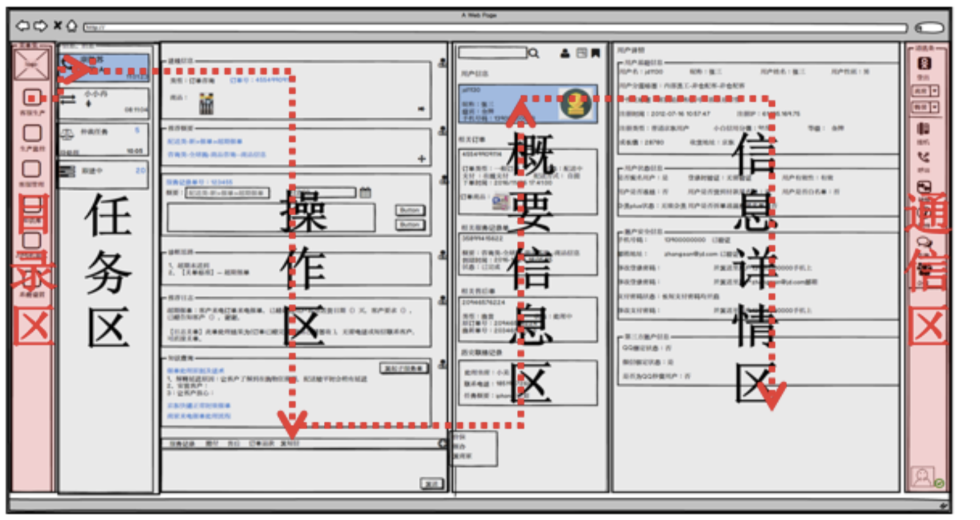Open the task card with the scales icon
The image size is (980, 520).
pyautogui.click(x=103, y=141)
